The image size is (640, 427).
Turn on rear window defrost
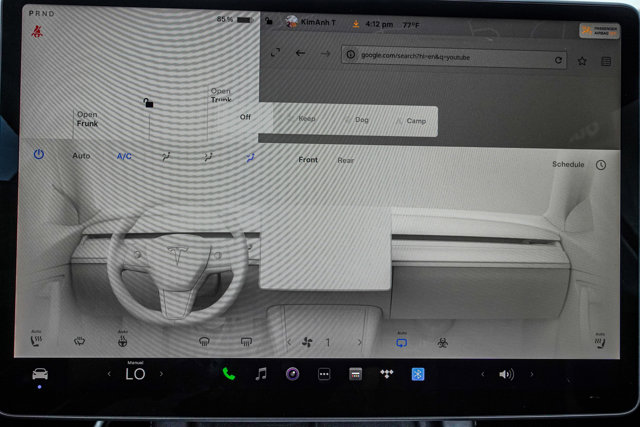coord(246,342)
